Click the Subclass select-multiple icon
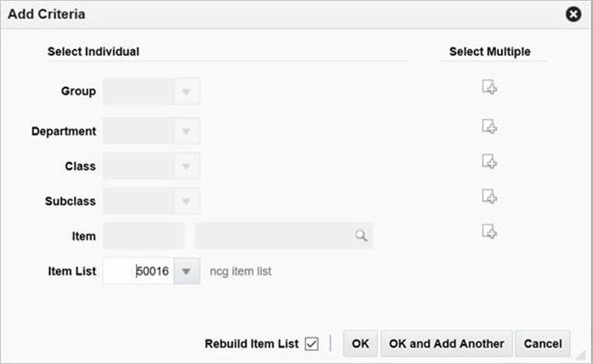The image size is (593, 364). pyautogui.click(x=489, y=196)
